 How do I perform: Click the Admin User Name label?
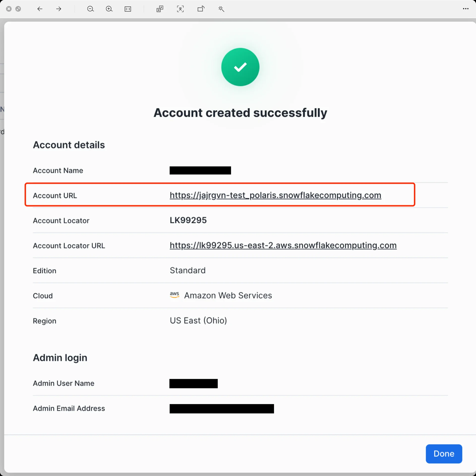pos(64,383)
